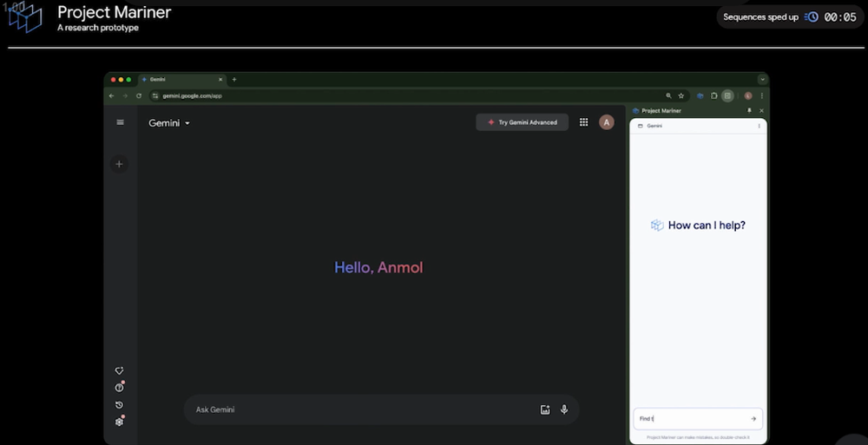Open Chrome profile avatar in toolbar

point(748,95)
